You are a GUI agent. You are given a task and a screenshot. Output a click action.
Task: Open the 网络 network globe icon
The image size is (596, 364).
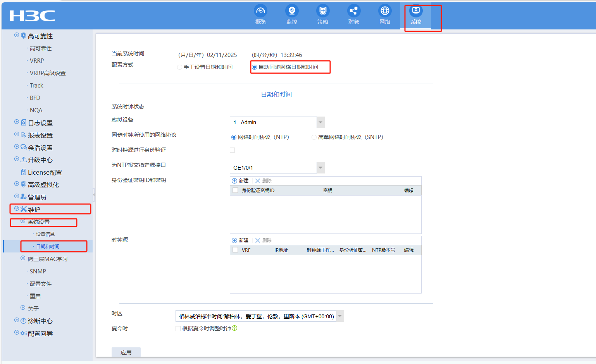[x=385, y=11]
